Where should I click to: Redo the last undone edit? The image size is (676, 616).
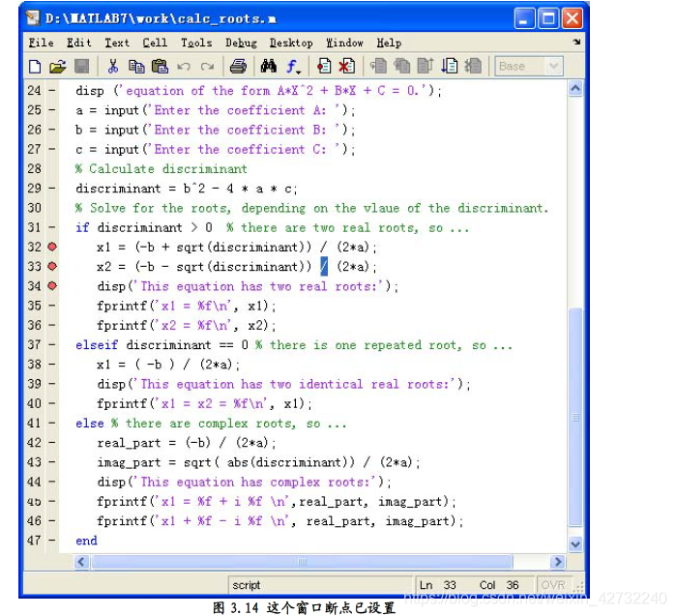point(207,67)
